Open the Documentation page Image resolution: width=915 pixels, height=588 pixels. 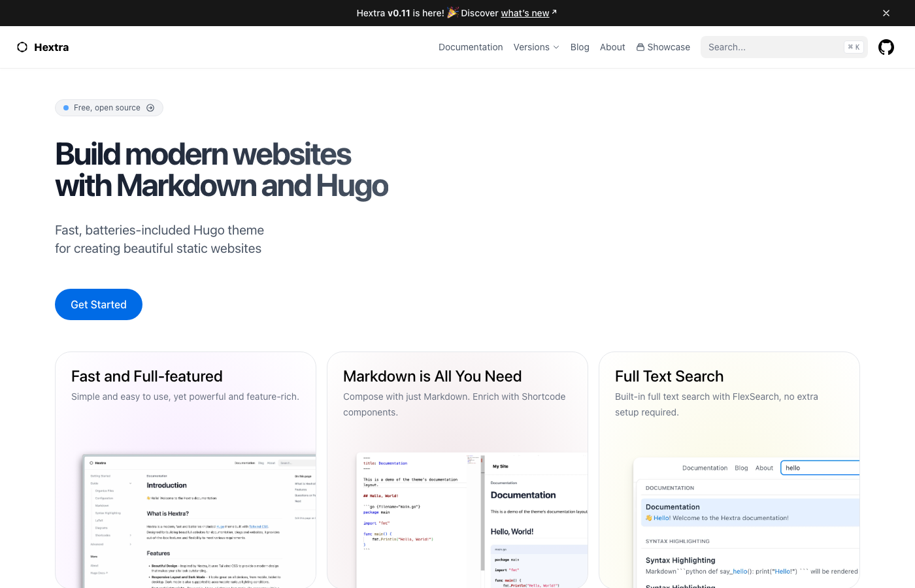[471, 47]
